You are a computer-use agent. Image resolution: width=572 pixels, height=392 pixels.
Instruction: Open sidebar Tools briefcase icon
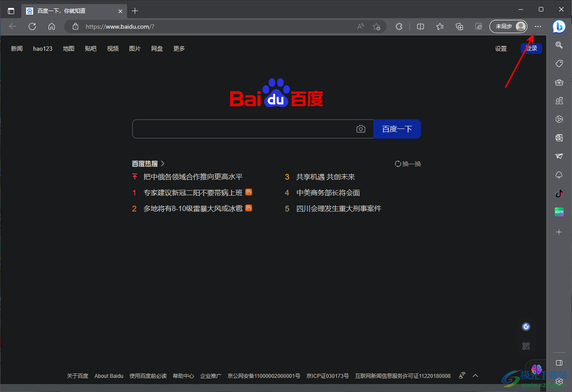(x=559, y=82)
